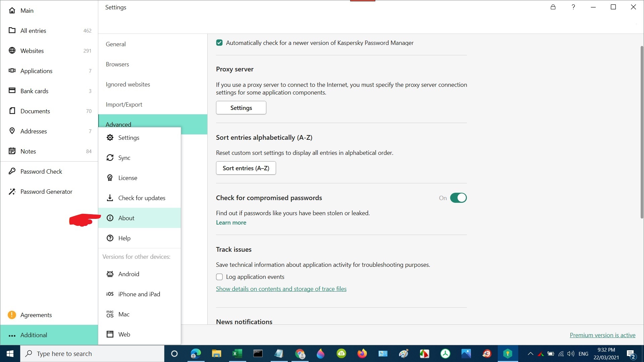644x362 pixels.
Task: Open Excel from taskbar
Action: pyautogui.click(x=237, y=354)
